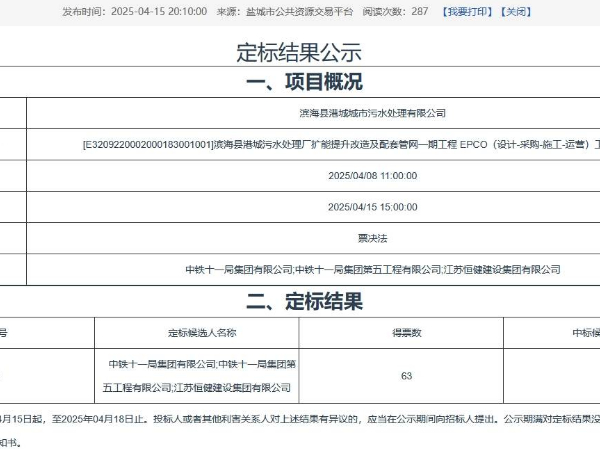Select the date 2025/04/08 11:00:00
This screenshot has height=450, width=600.
(372, 176)
